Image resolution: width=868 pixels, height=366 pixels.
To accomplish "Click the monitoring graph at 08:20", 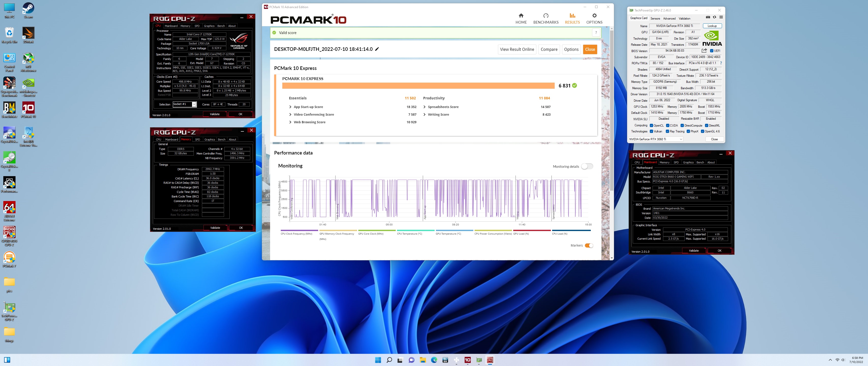I will click(x=455, y=199).
